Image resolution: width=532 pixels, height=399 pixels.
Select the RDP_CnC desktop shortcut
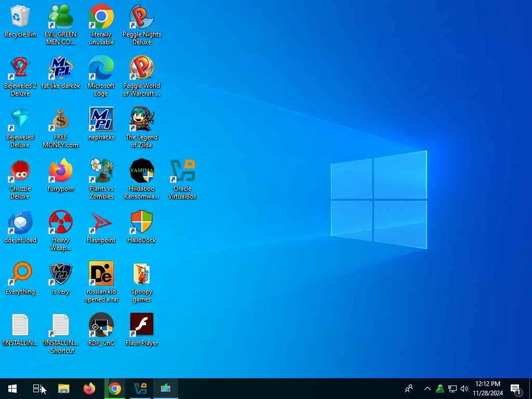point(101,330)
